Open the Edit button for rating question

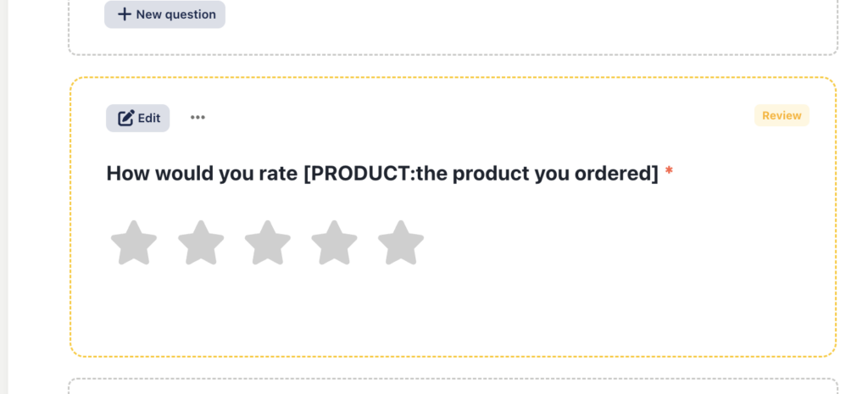click(138, 118)
